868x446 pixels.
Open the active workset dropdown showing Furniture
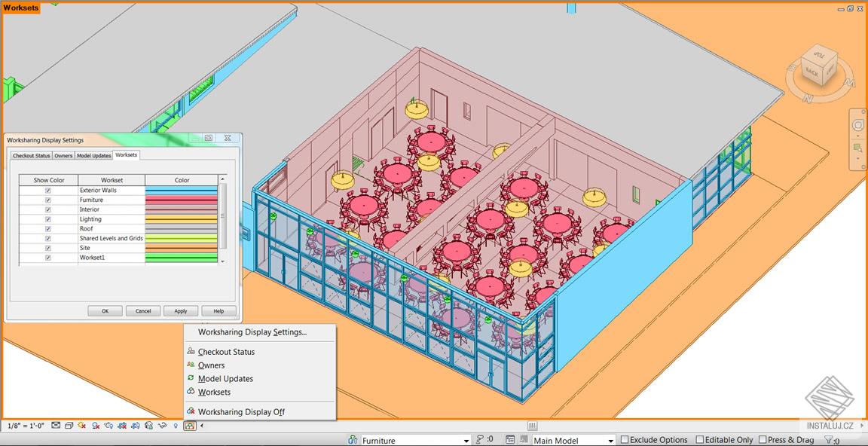(x=467, y=439)
